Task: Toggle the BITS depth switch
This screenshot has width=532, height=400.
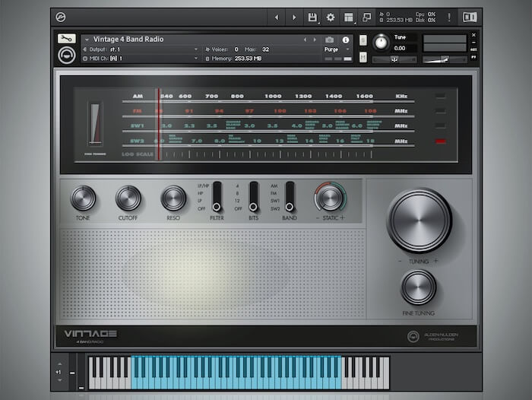Action: (253, 197)
